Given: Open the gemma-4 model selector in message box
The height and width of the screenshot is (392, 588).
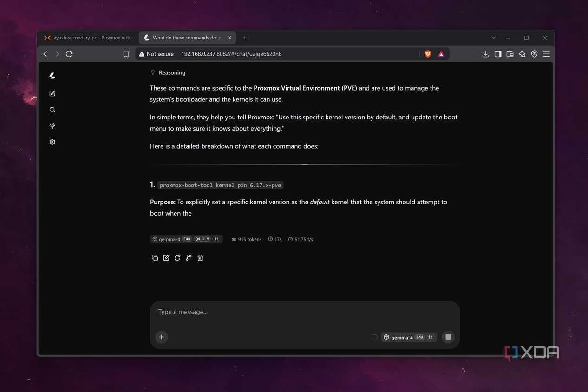Looking at the screenshot, I should 409,337.
